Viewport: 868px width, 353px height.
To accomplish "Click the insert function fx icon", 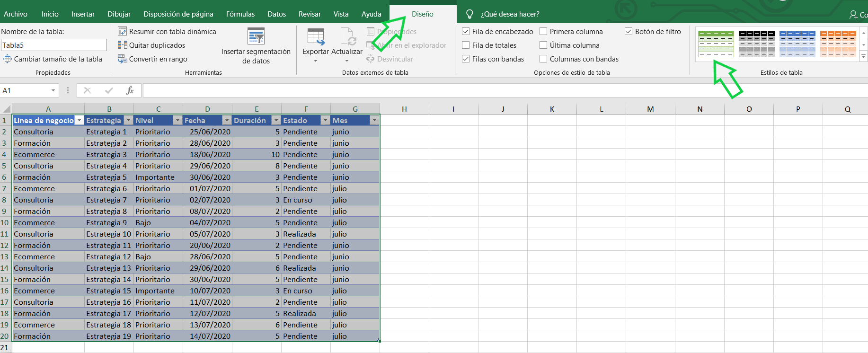I will 130,90.
